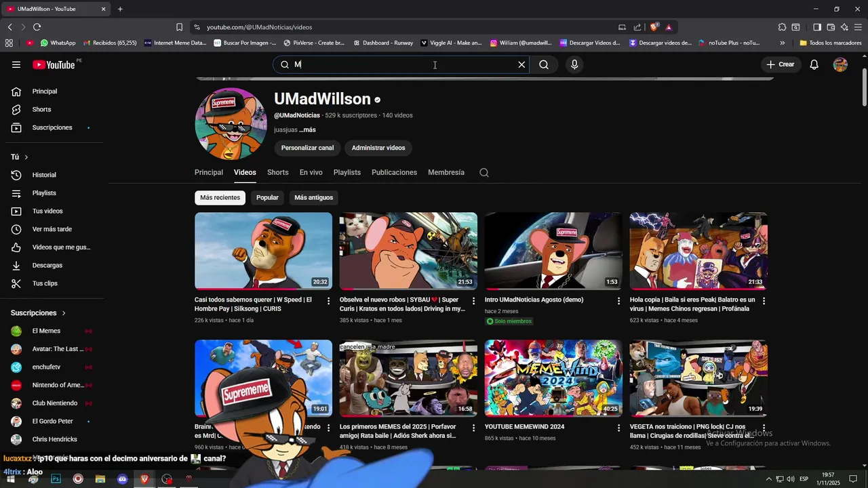
Task: Show more bookmarks with » chevron
Action: (782, 43)
